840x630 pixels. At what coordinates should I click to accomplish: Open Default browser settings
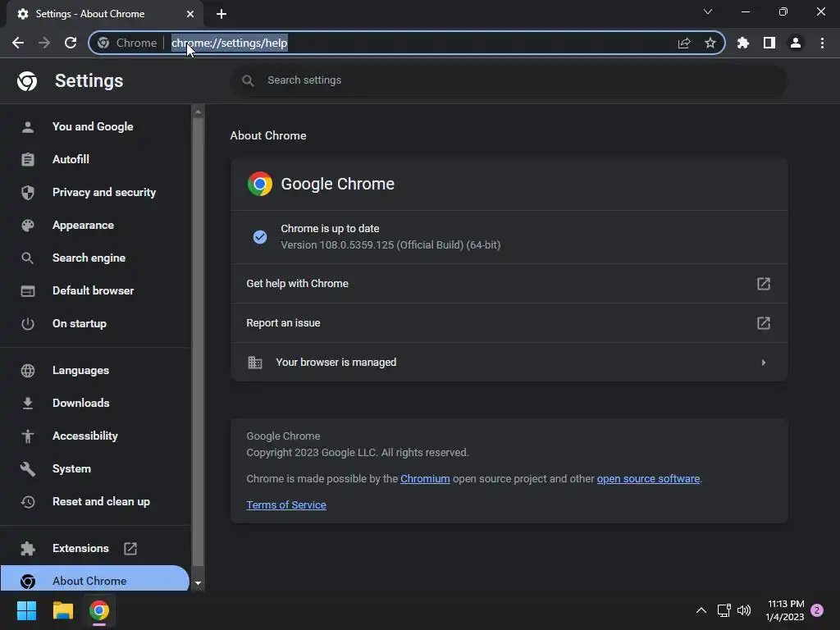(95, 290)
